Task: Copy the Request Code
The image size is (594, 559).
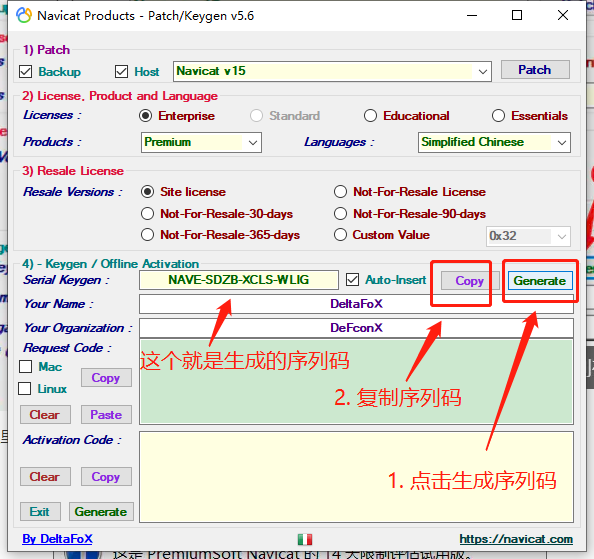Action: [106, 378]
